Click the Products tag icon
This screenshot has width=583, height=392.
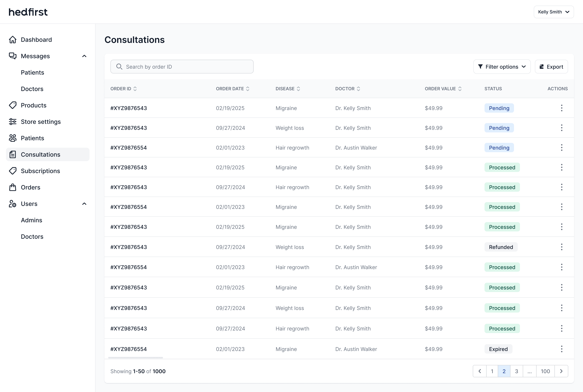(x=12, y=105)
